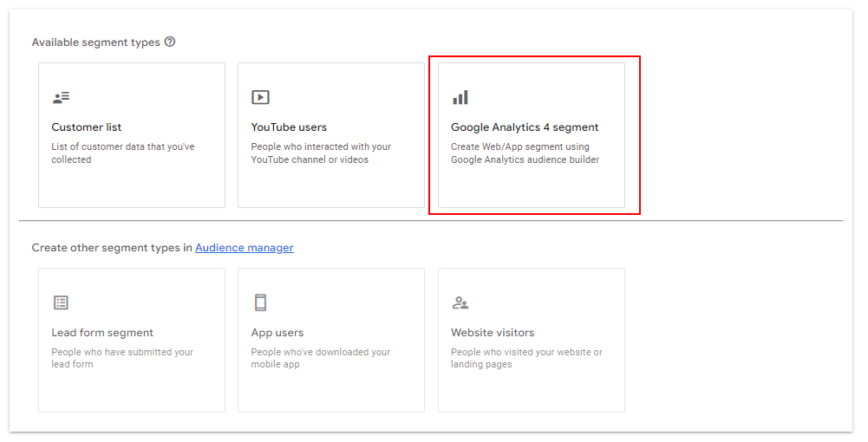Click the Lead form segment list icon

click(x=61, y=302)
